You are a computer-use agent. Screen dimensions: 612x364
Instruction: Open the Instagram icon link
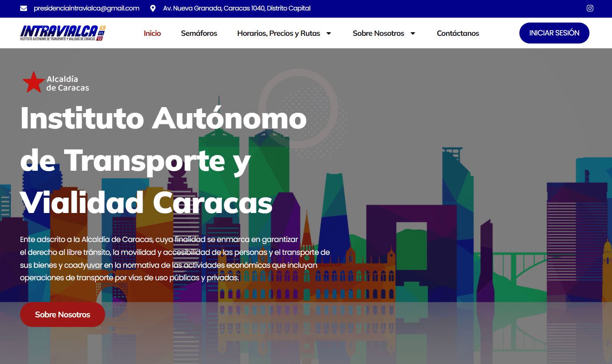(590, 8)
